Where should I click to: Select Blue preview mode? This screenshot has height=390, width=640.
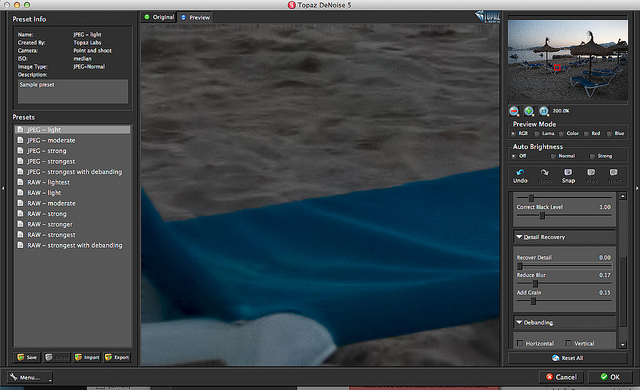pos(609,134)
